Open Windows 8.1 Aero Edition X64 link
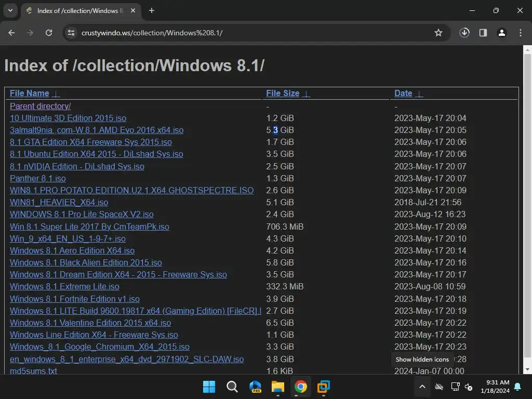This screenshot has height=399, width=532. click(72, 250)
